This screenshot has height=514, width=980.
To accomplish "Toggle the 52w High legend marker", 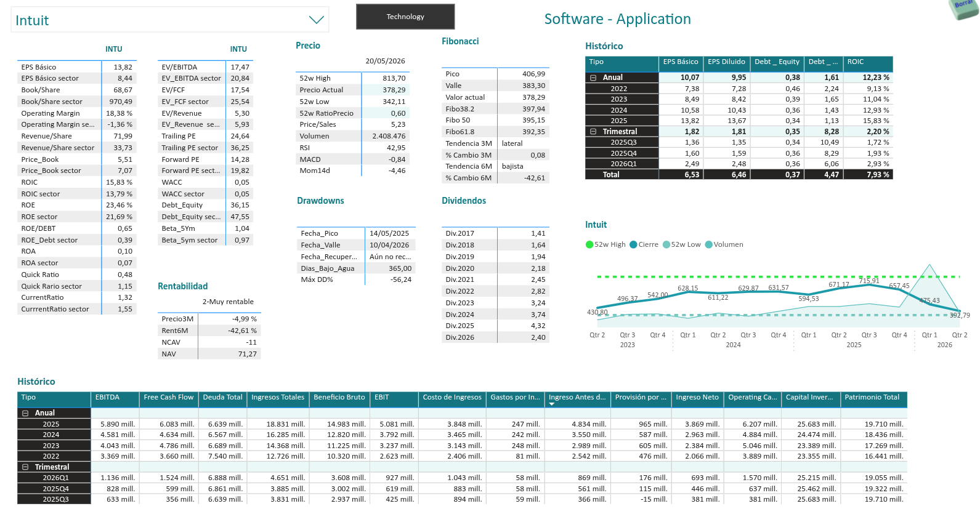I will 589,244.
